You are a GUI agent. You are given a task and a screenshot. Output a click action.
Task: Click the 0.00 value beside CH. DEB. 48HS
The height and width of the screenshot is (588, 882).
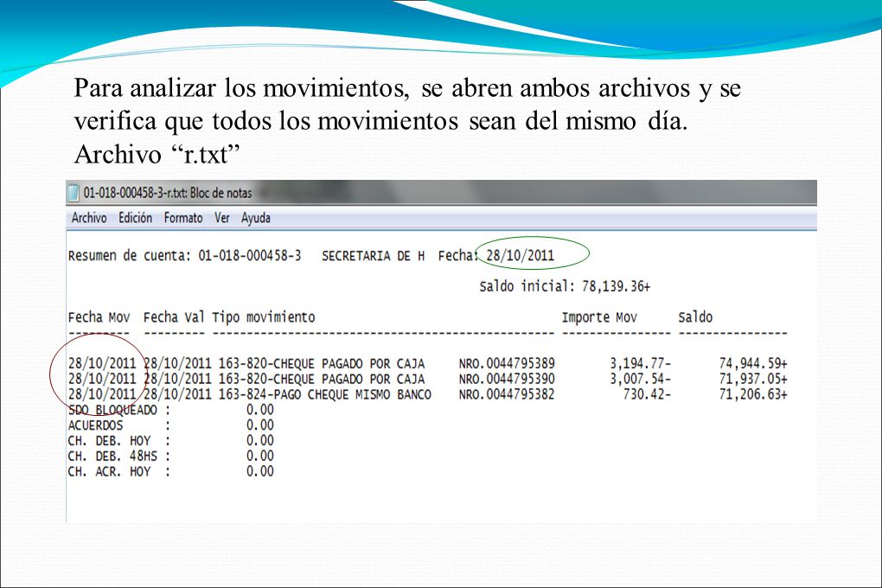260,455
